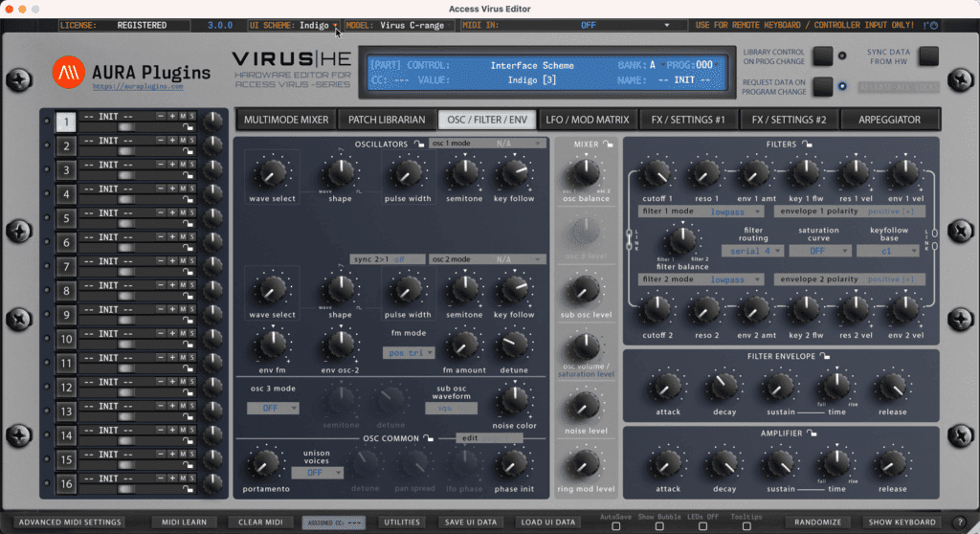Enable the Show Bubble checkbox
This screenshot has height=534, width=980.
pyautogui.click(x=659, y=526)
